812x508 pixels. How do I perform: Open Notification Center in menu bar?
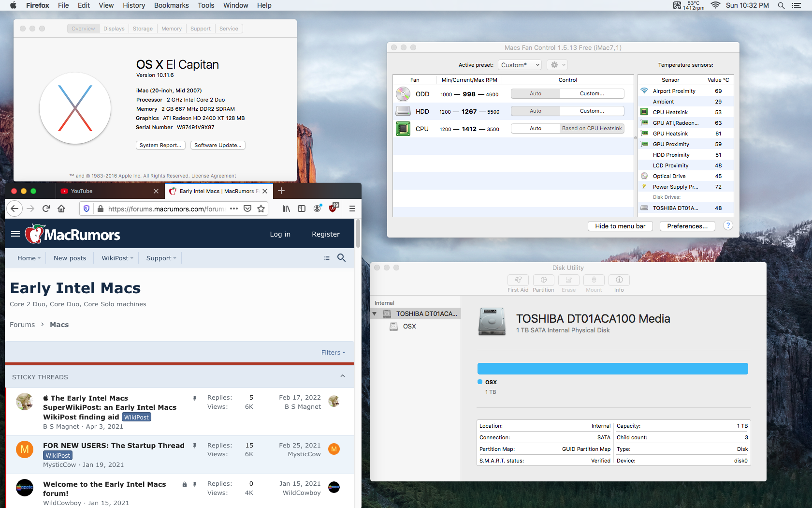pos(797,5)
